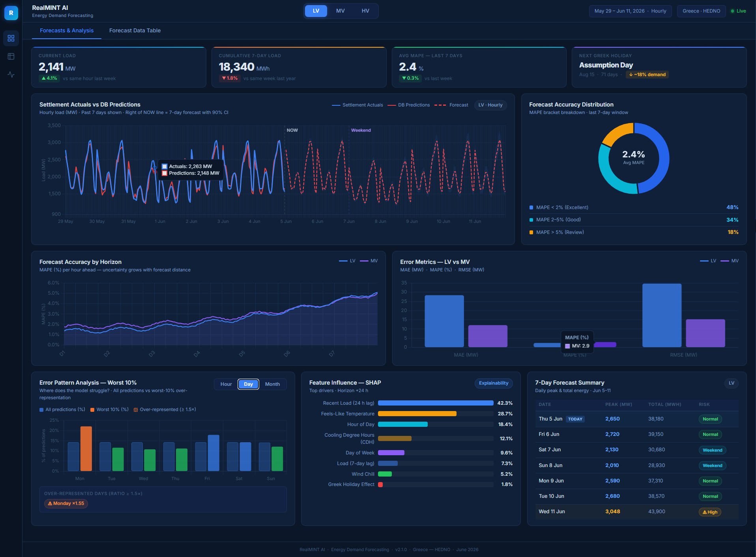Click the −18% demand holiday badge
Viewport: 756px width, 557px height.
coord(647,75)
